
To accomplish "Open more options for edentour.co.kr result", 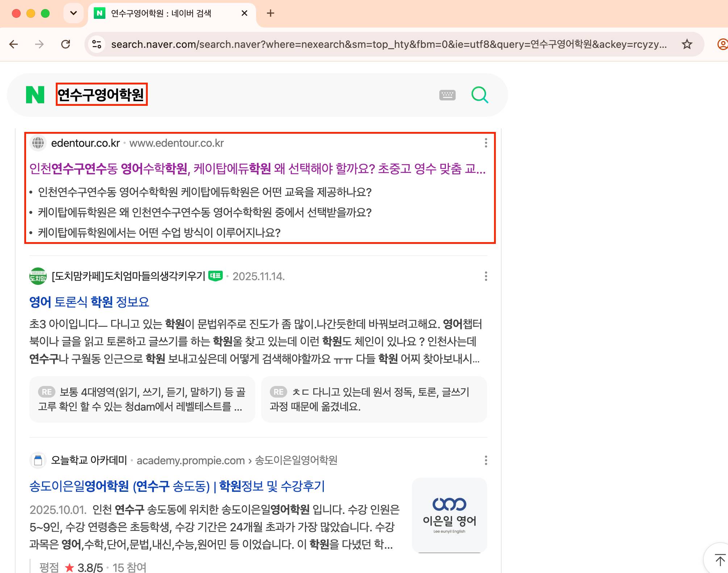I will (x=486, y=143).
